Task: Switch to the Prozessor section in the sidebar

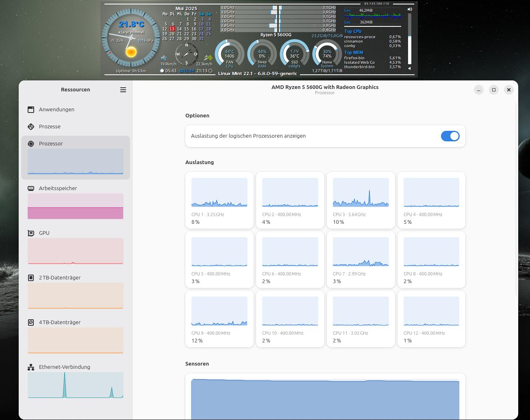Action: (x=51, y=143)
